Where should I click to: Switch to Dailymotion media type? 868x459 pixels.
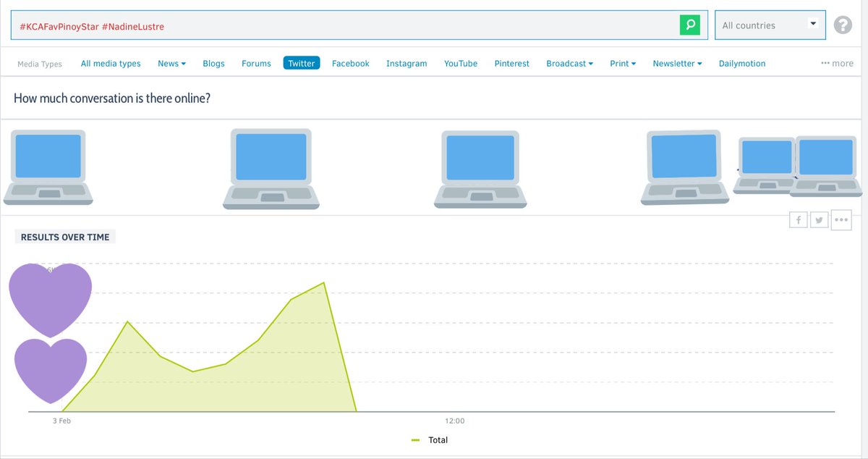coord(742,64)
